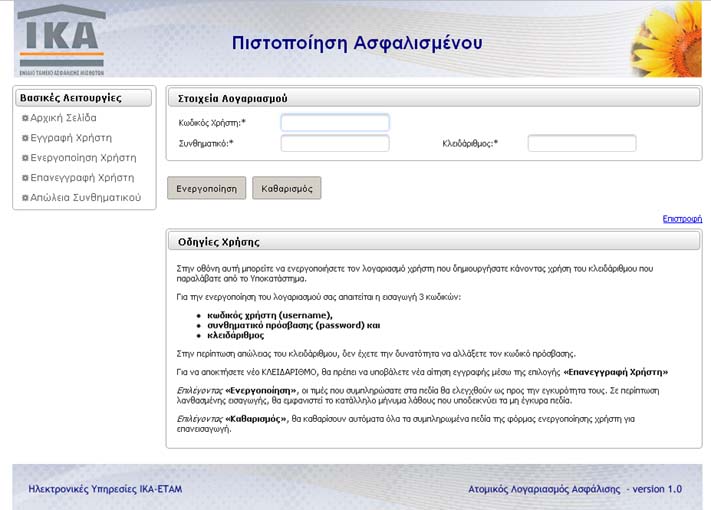711x510 pixels.
Task: Click Ατομικός Λογαριασμός Ασφάλισης version footer text
Action: point(575,489)
